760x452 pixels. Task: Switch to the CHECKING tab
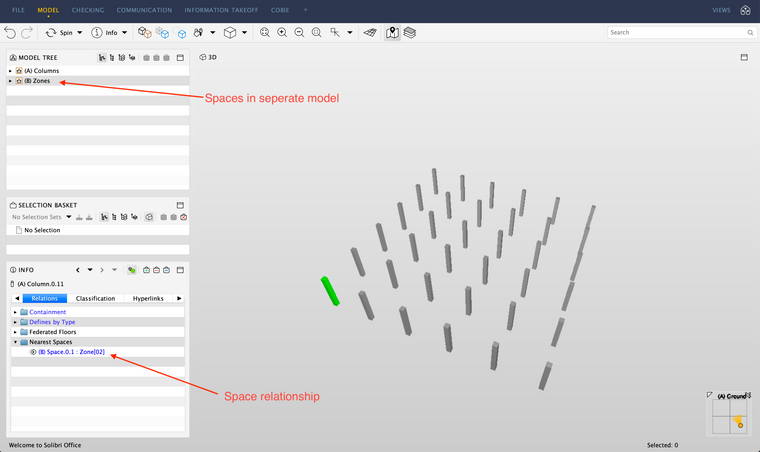88,10
